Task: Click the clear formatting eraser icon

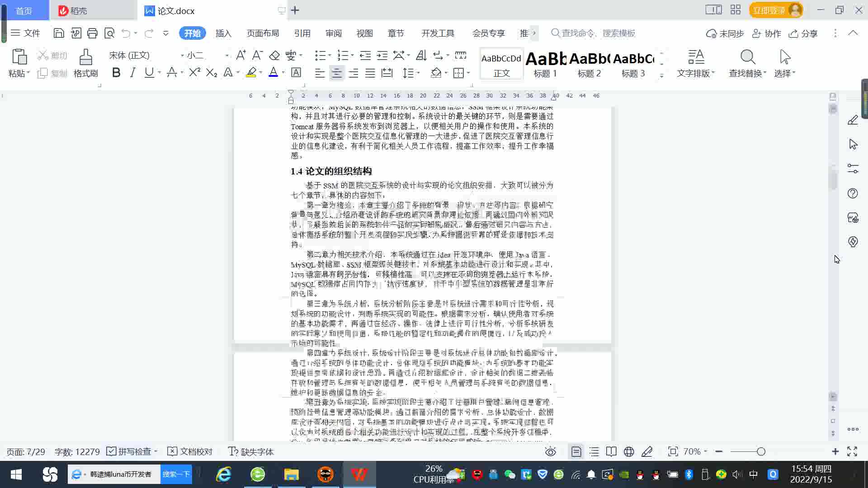Action: coord(274,55)
